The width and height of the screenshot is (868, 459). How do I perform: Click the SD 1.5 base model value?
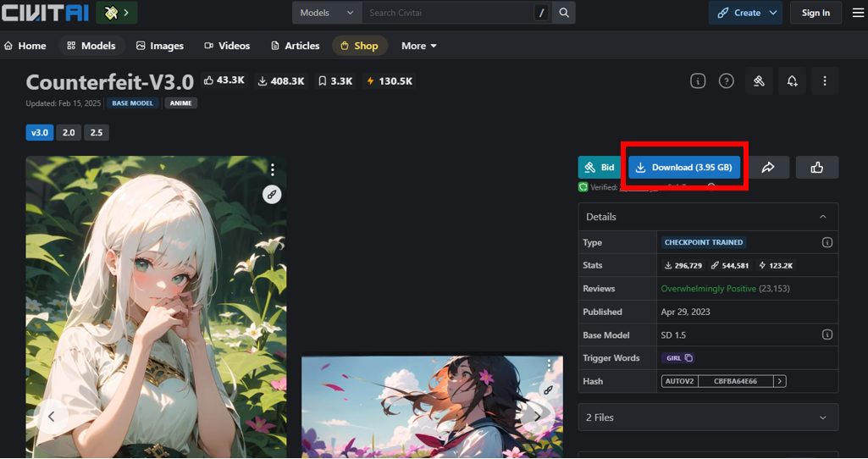coord(673,335)
